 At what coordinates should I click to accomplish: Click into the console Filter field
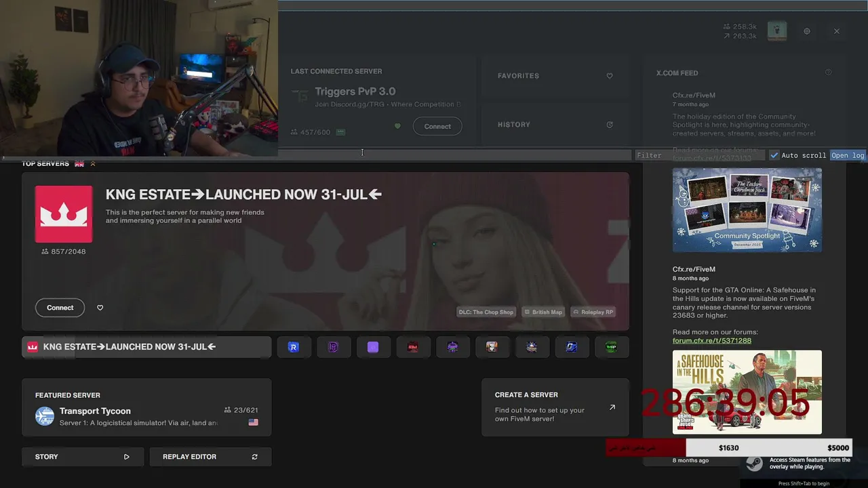pyautogui.click(x=699, y=155)
